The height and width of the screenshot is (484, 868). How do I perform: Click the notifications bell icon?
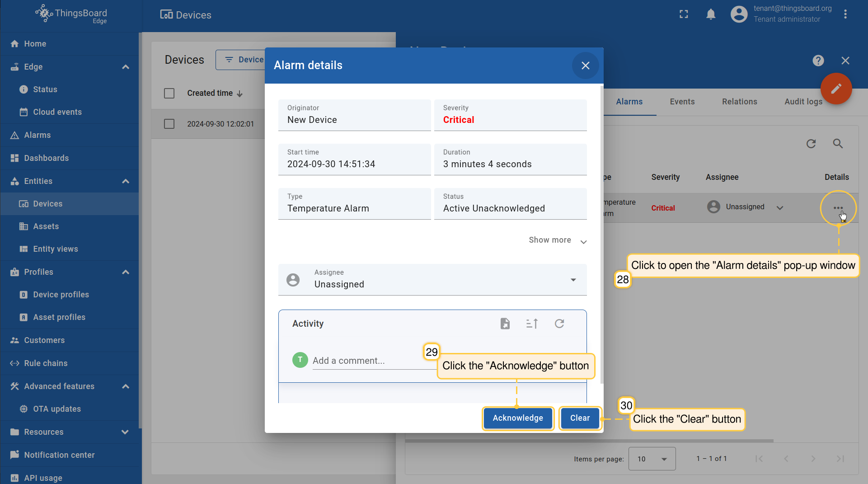[x=711, y=14]
